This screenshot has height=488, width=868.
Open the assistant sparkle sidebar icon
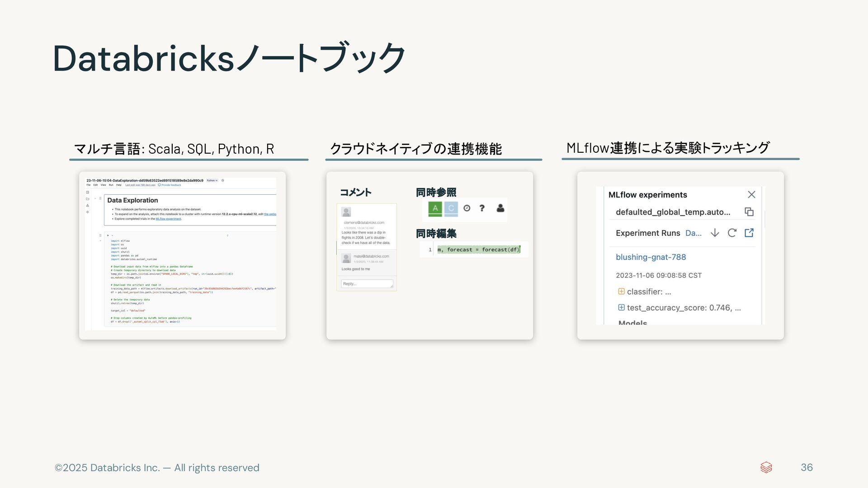click(x=88, y=212)
